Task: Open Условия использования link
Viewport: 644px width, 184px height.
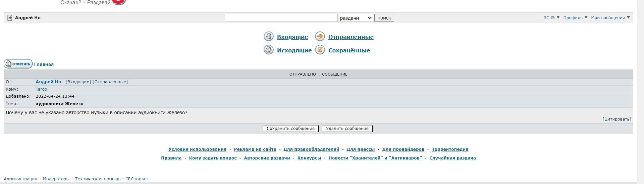Action: (197, 149)
